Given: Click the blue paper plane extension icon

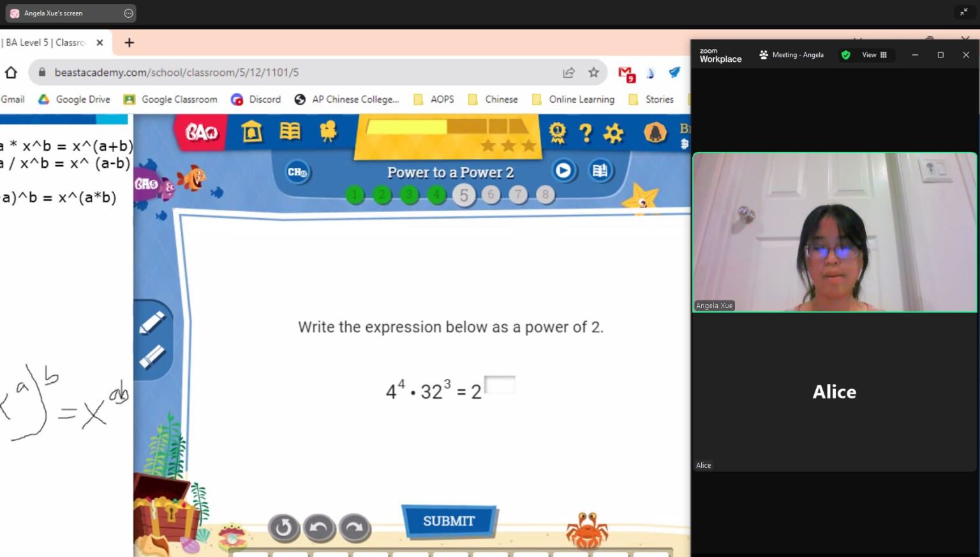Looking at the screenshot, I should (674, 73).
